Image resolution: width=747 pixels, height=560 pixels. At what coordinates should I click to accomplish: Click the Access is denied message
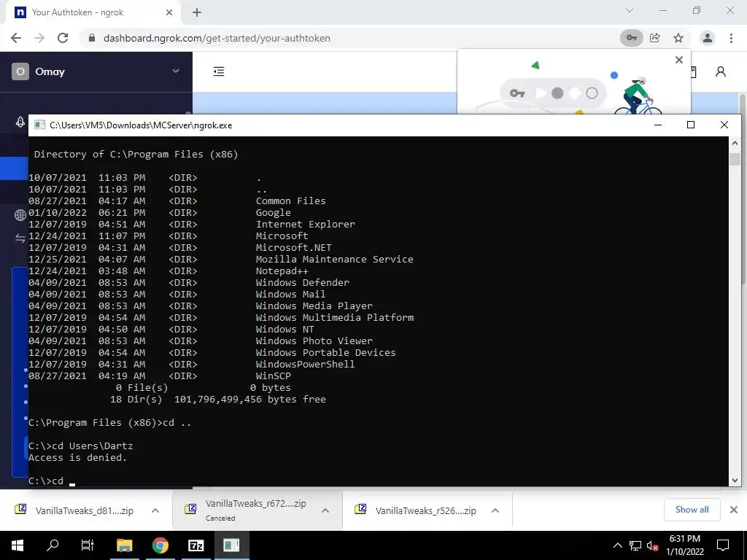tap(77, 458)
